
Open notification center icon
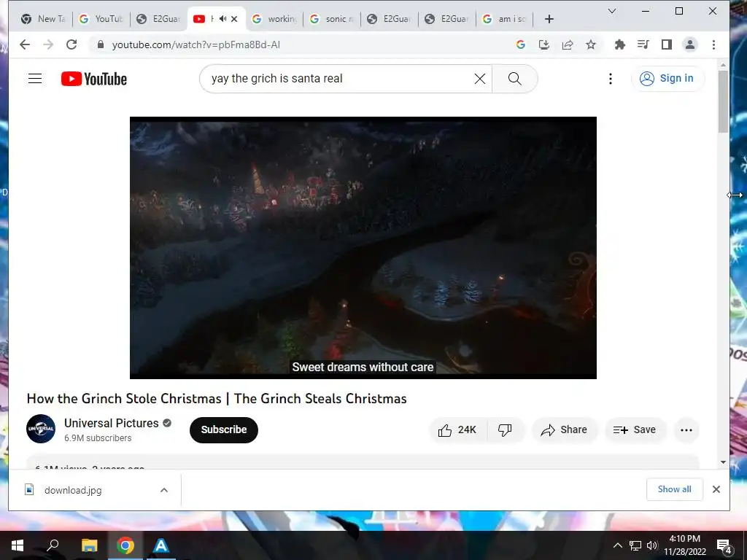(724, 546)
